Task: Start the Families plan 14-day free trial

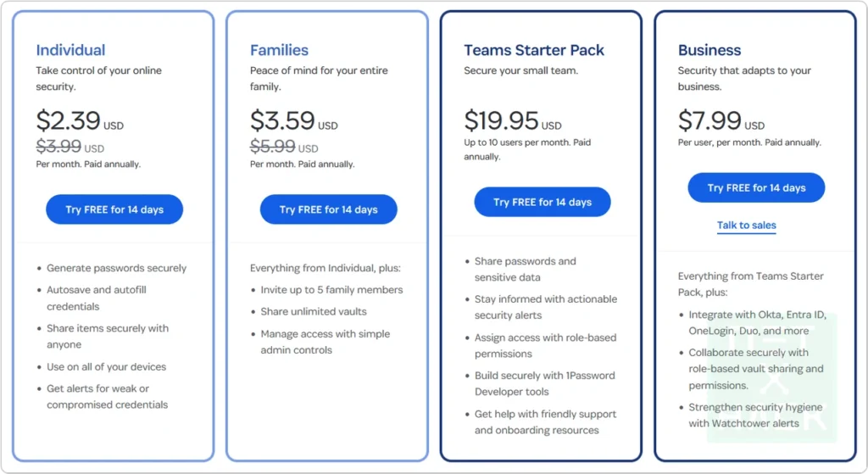Action: click(x=328, y=209)
